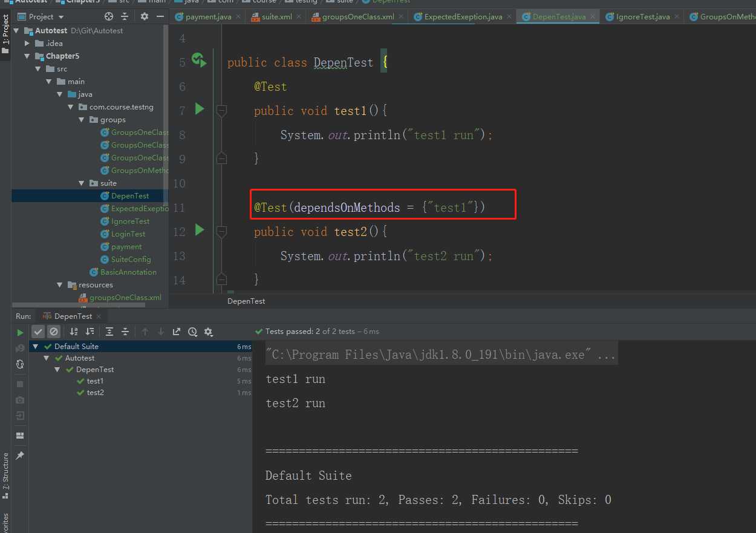Collapse the groups package
The image size is (756, 533).
click(x=82, y=120)
